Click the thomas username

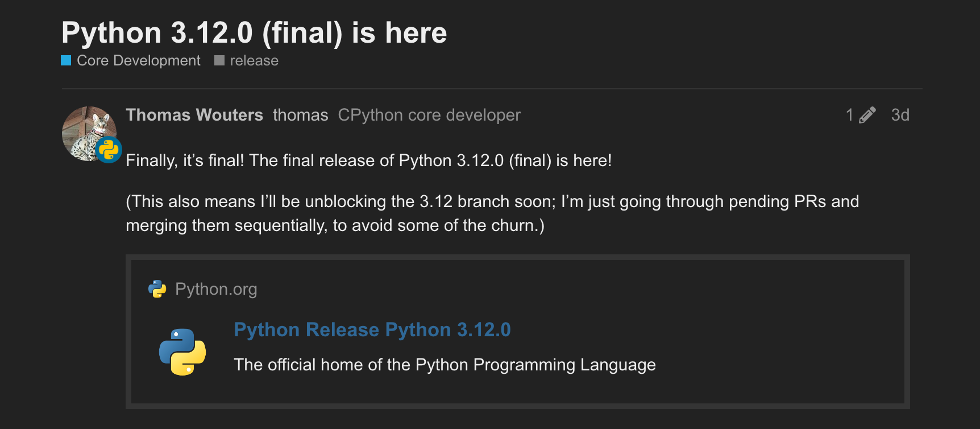coord(300,115)
